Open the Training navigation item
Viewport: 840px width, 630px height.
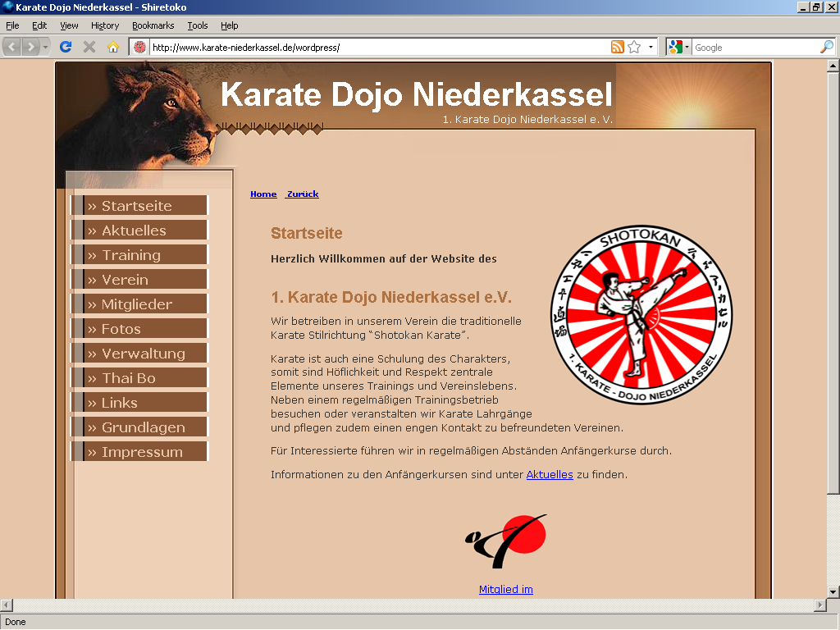tap(139, 255)
